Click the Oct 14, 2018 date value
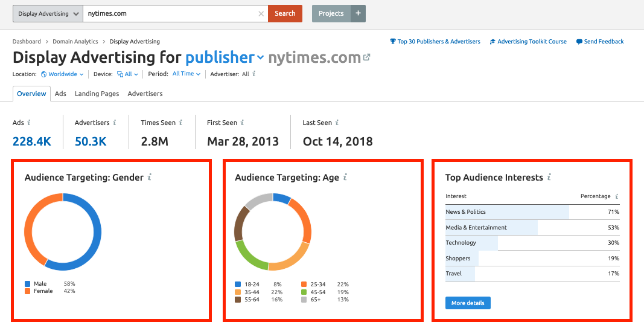 (337, 142)
